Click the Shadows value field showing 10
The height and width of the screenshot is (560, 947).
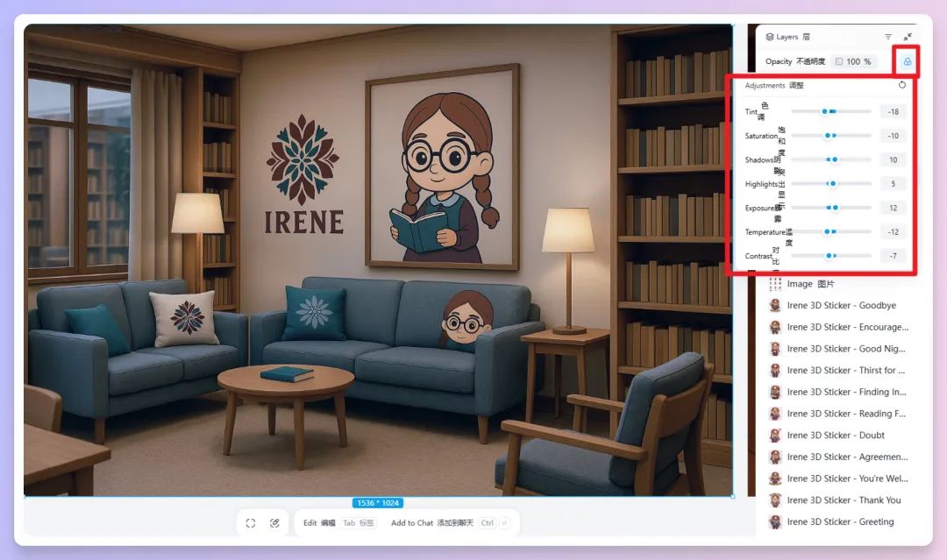tap(894, 159)
